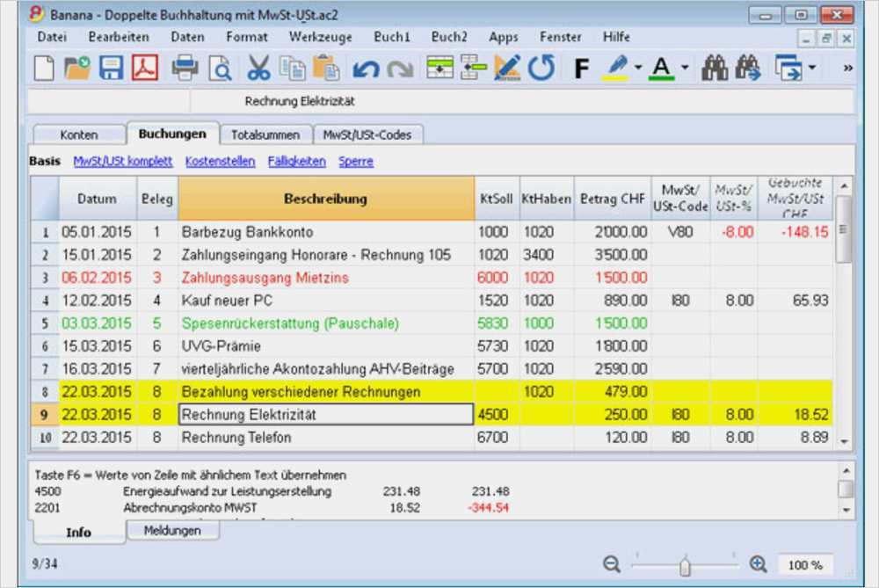
Task: Open the highlight color dropdown arrow
Action: point(638,68)
